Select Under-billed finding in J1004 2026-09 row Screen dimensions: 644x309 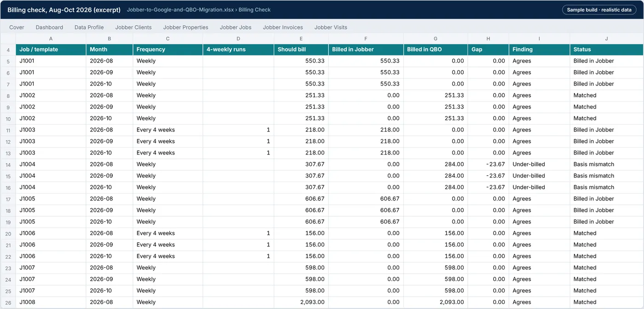539,176
